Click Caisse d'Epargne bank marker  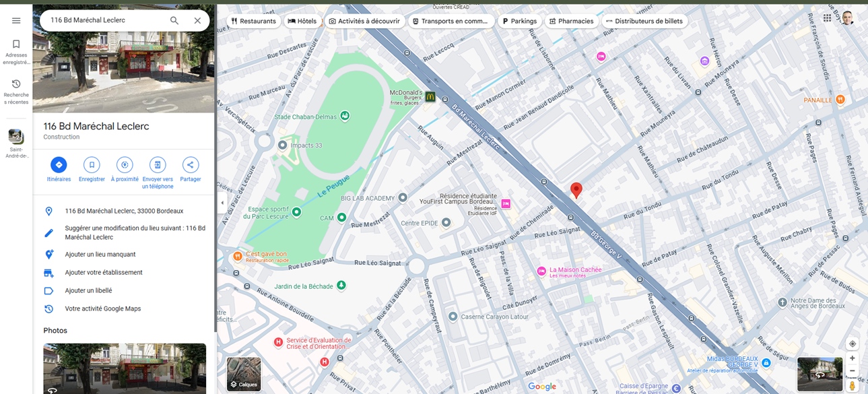coord(676,389)
